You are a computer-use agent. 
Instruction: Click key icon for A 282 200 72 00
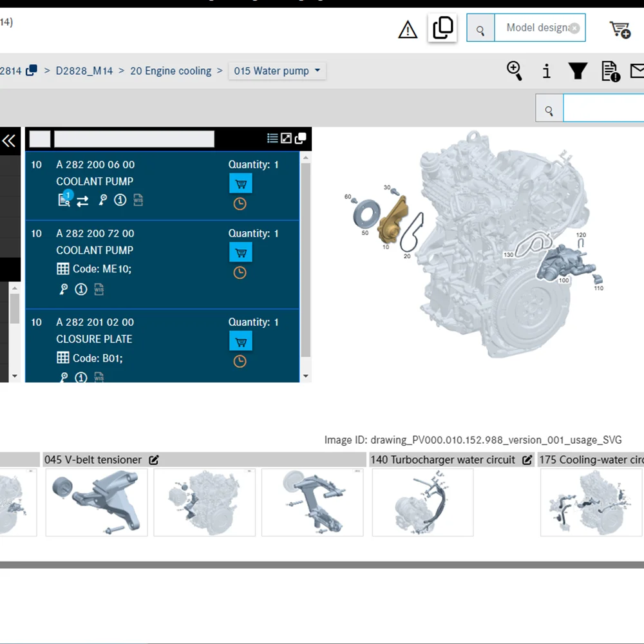click(64, 289)
